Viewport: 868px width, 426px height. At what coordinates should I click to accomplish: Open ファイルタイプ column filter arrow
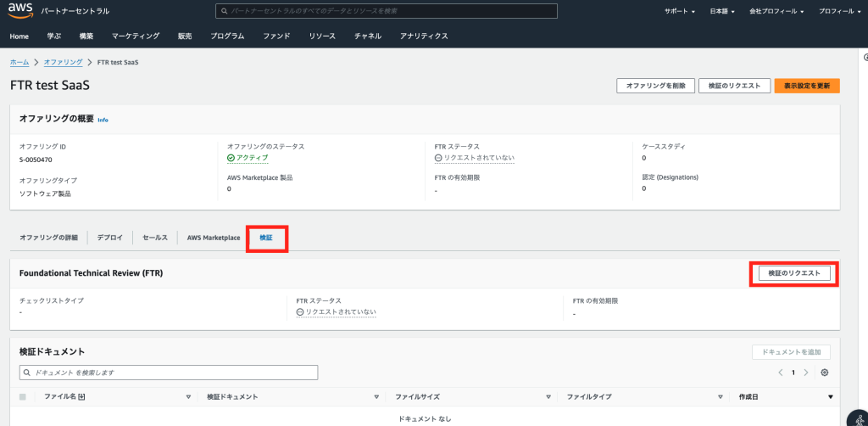[721, 396]
